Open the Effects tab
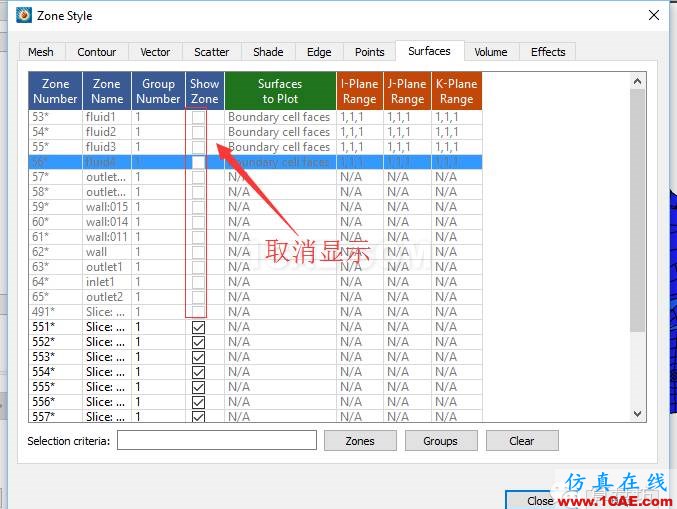 pos(548,52)
